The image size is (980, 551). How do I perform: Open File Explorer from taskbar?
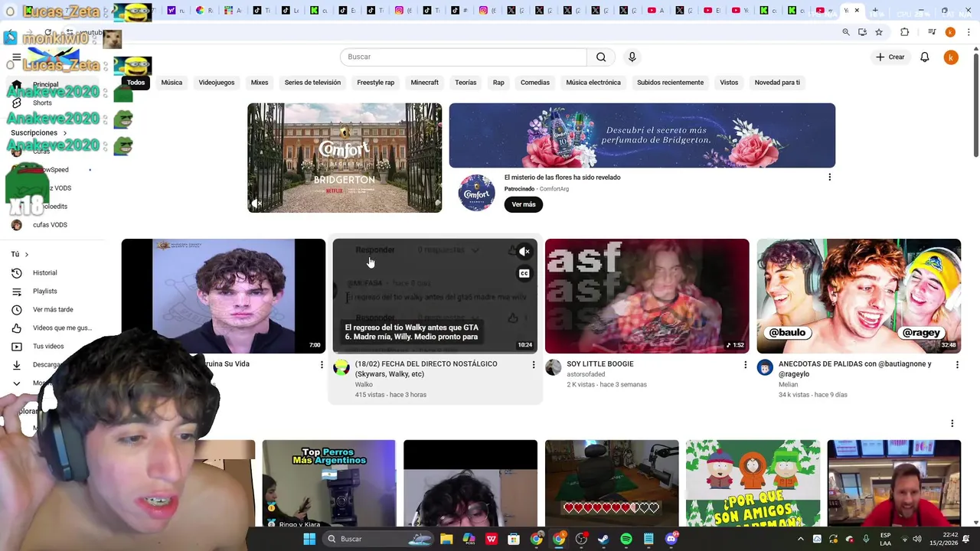click(x=446, y=539)
